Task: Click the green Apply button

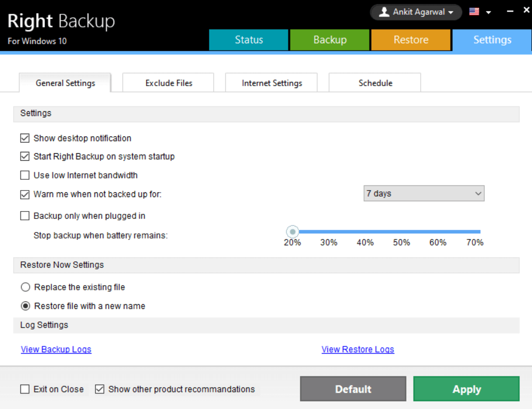Action: pyautogui.click(x=466, y=389)
